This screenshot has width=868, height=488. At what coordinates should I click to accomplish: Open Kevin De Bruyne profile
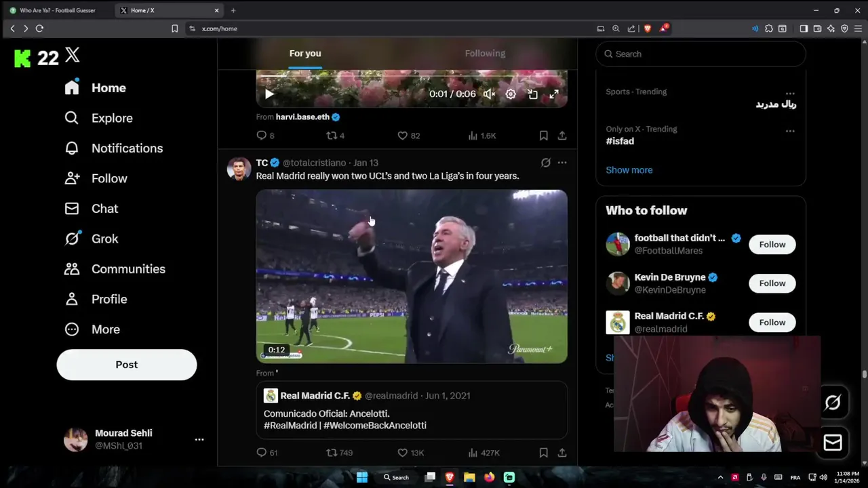[670, 277]
